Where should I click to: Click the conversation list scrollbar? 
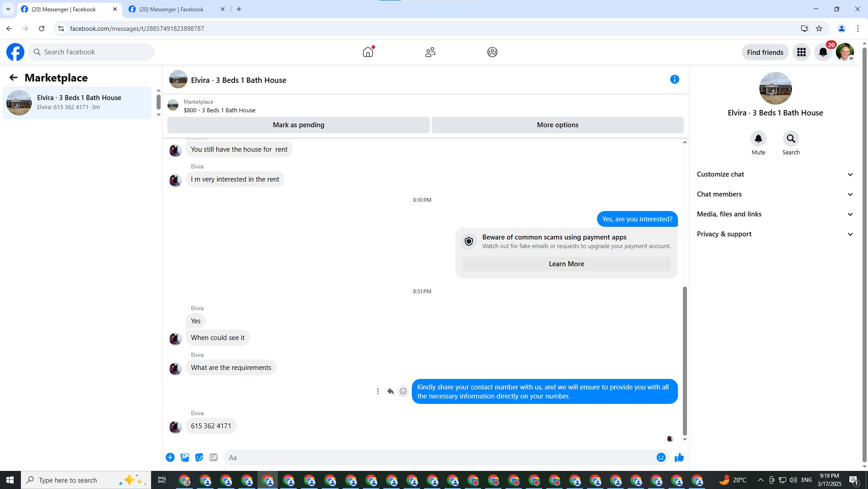pos(158,102)
